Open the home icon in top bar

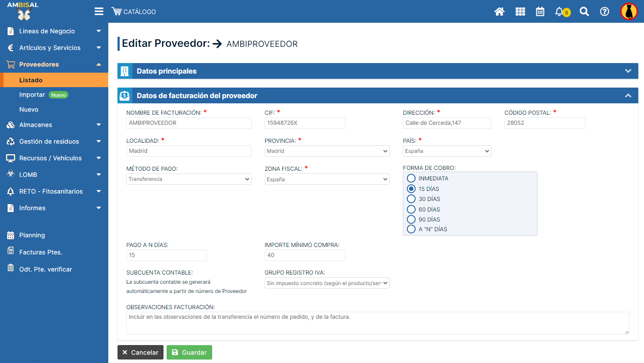pyautogui.click(x=499, y=12)
